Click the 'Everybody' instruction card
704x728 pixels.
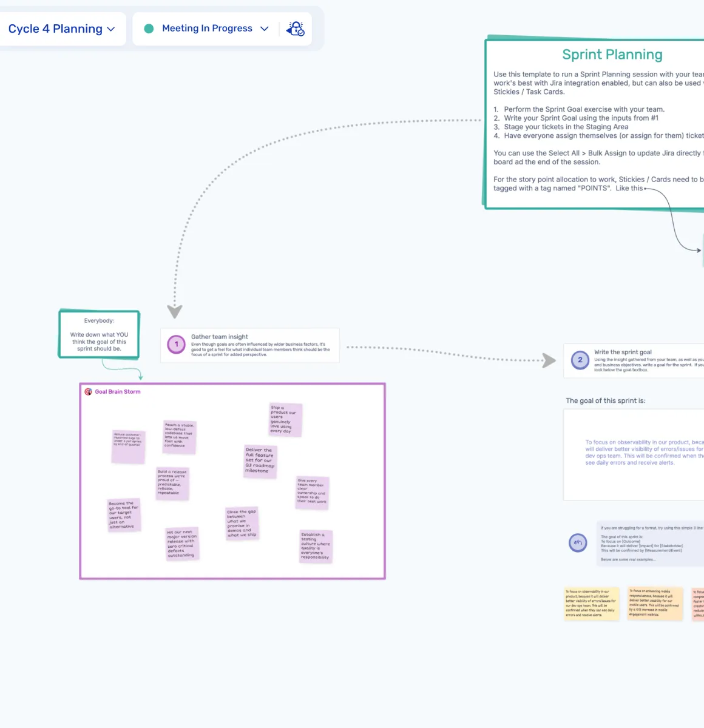[x=99, y=334]
